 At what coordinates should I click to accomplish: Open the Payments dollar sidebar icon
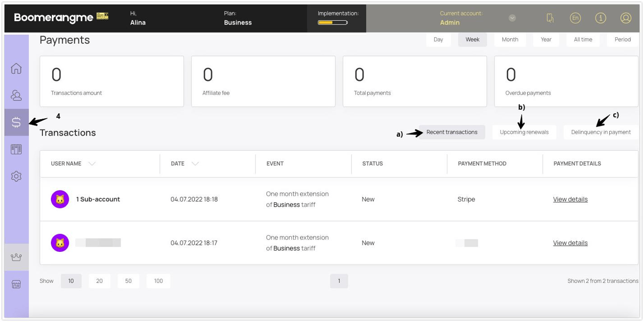tap(16, 122)
